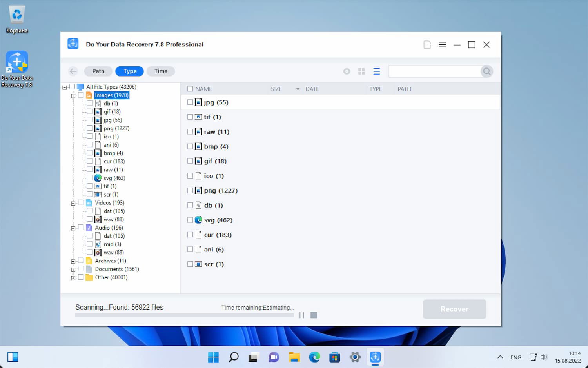This screenshot has width=588, height=368.
Task: Expand the Documents (1561) tree node
Action: click(x=73, y=269)
